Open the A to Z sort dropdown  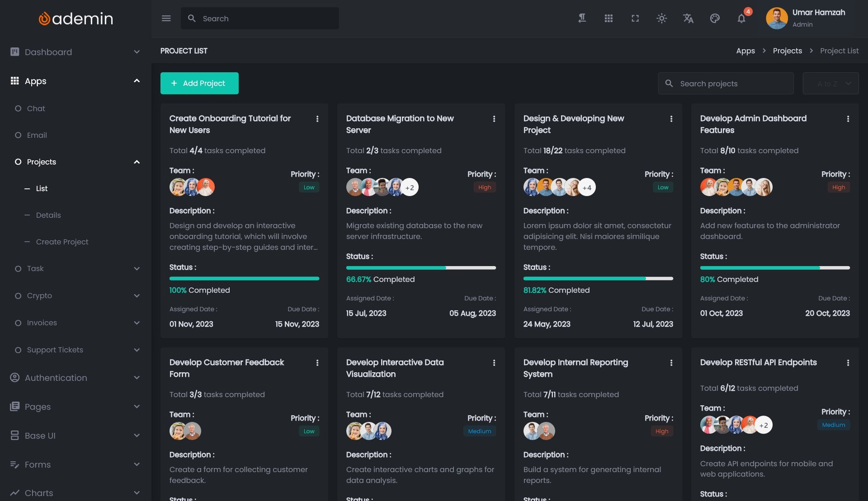click(830, 84)
